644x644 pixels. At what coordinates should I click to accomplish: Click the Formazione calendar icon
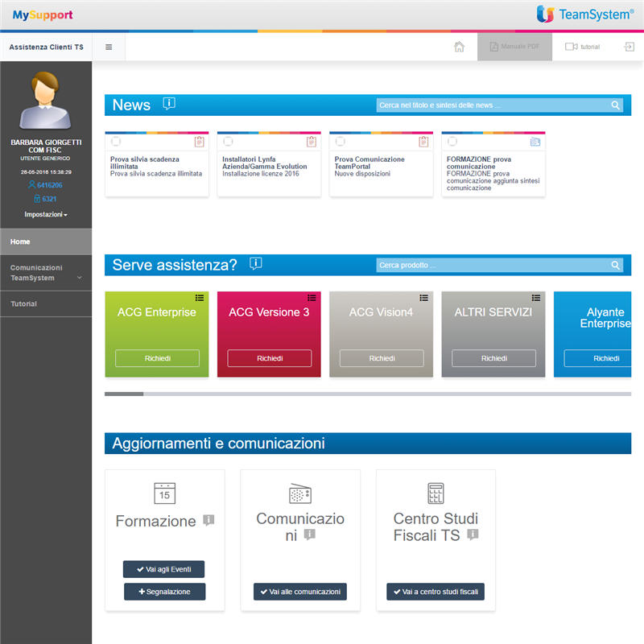click(x=165, y=493)
